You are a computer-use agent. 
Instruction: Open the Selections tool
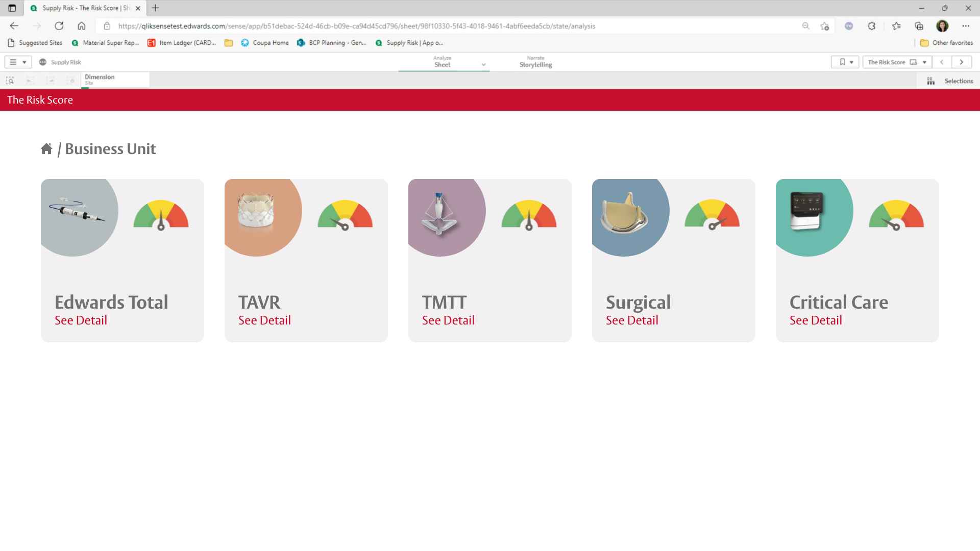(x=950, y=81)
